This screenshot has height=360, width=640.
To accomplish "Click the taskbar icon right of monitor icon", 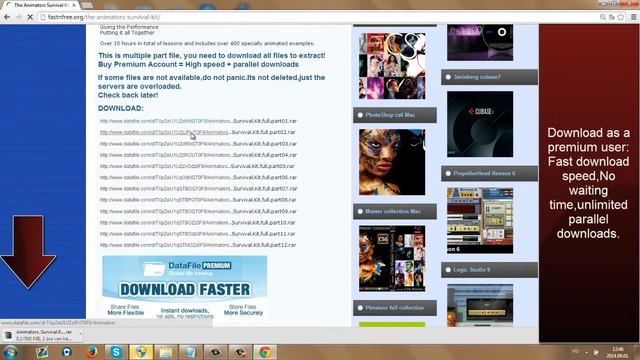I will [x=216, y=352].
